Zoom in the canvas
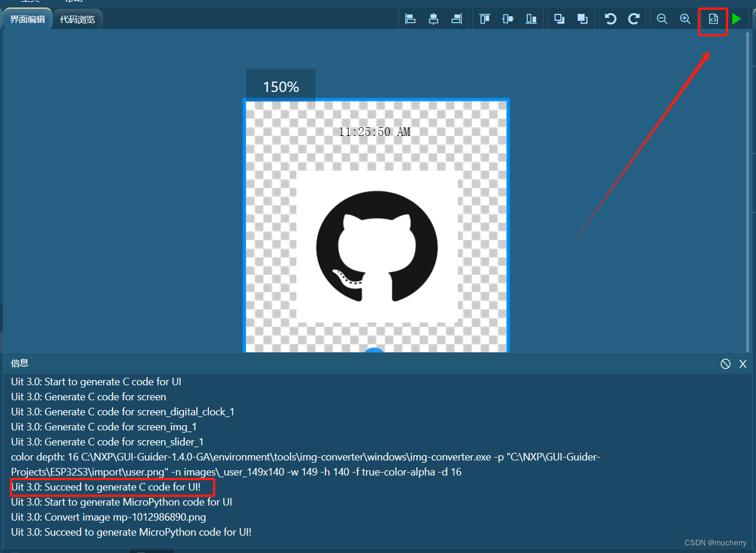756x553 pixels. pos(685,19)
